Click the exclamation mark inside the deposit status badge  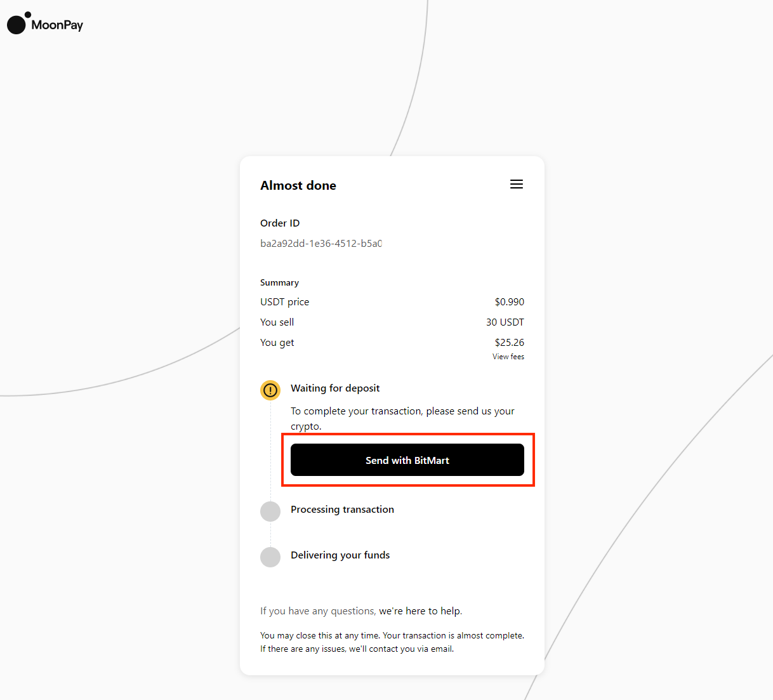tap(270, 390)
